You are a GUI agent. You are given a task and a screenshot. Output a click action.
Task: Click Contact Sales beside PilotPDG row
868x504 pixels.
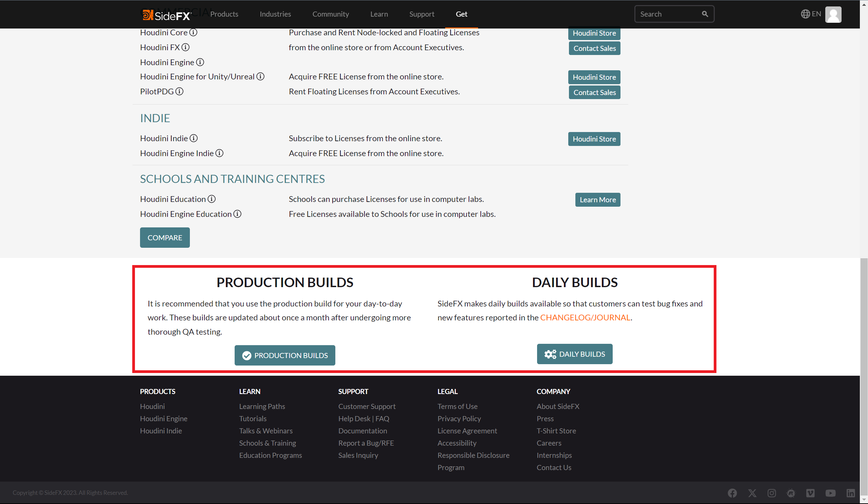594,92
